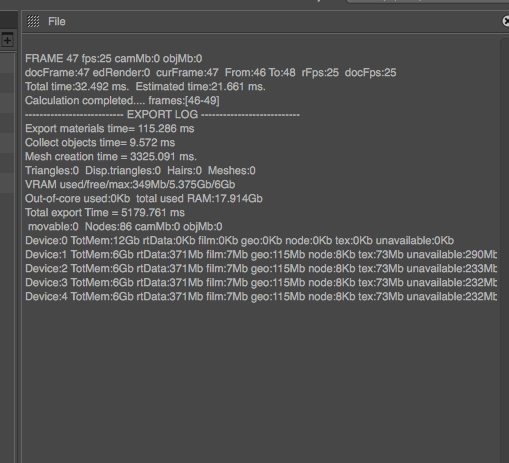Click the Triangles:0 Disp.triangles:0 line

pos(140,171)
